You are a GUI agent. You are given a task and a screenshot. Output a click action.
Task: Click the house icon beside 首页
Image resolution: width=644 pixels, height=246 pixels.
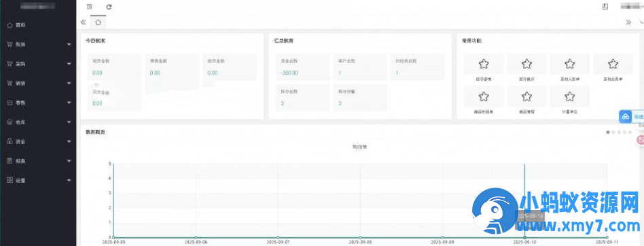pyautogui.click(x=10, y=25)
